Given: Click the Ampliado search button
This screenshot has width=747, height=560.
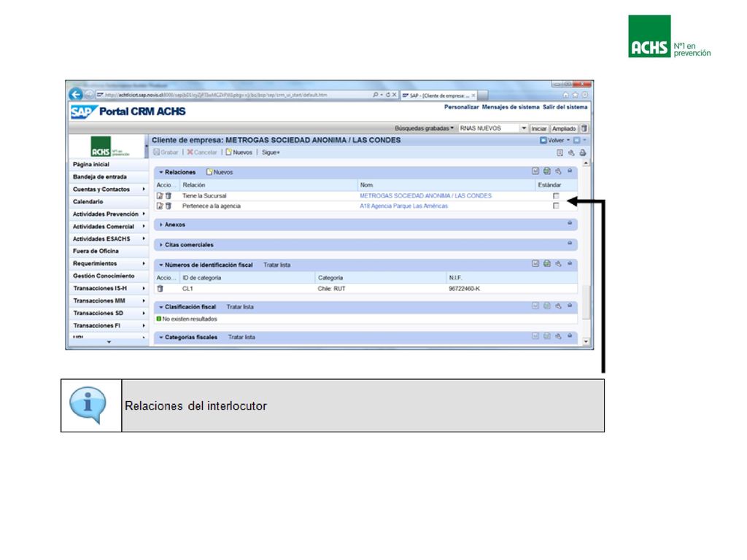Looking at the screenshot, I should point(564,128).
